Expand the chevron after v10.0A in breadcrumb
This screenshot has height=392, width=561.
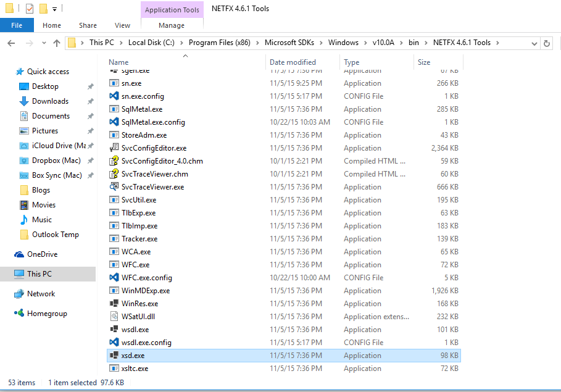pos(401,43)
